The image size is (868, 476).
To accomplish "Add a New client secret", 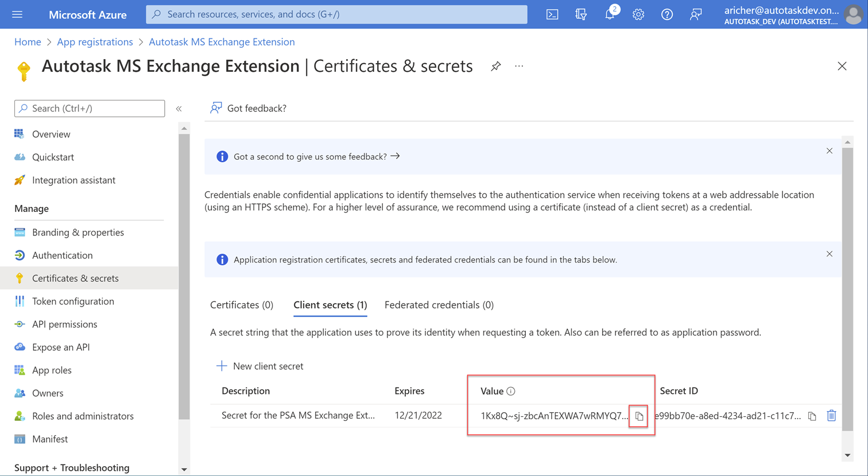I will [x=259, y=366].
